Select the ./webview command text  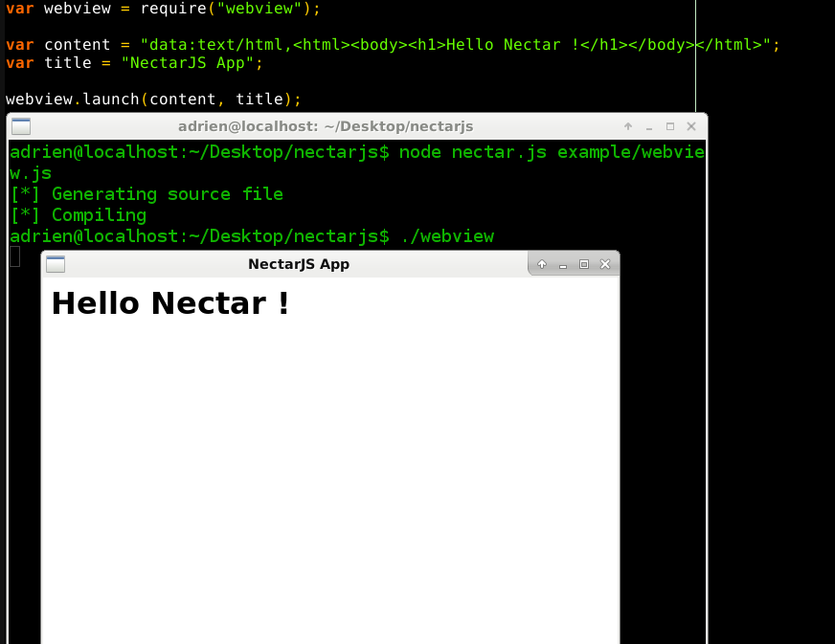coord(447,235)
